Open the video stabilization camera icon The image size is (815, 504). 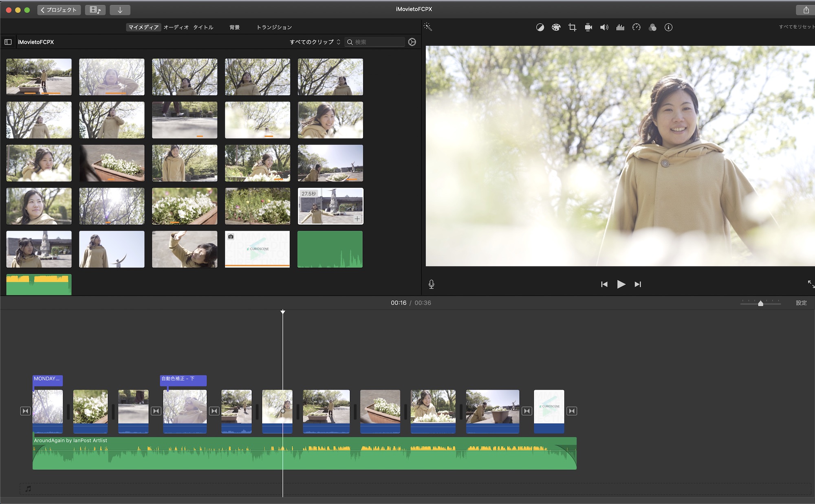[588, 27]
